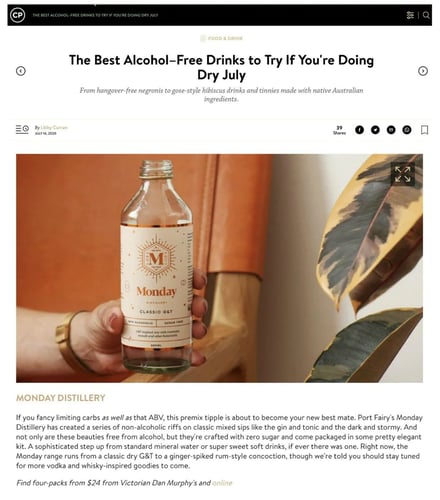Image resolution: width=440 pixels, height=500 pixels.
Task: Follow the 'online' shop link
Action: click(x=222, y=483)
